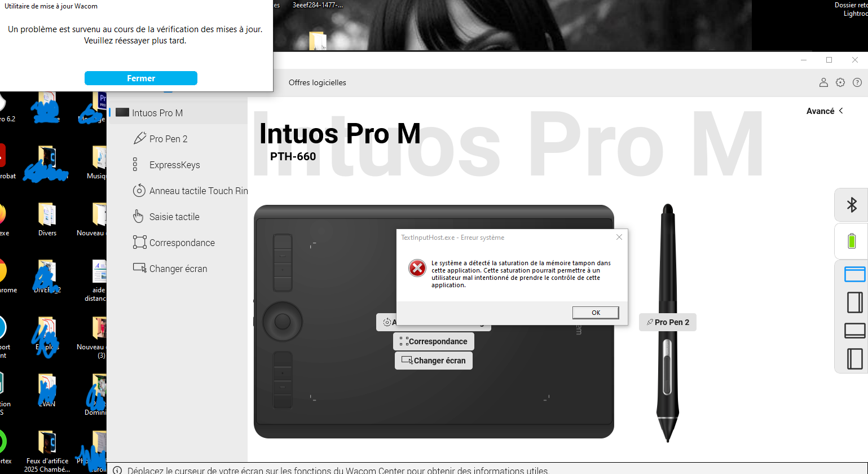
Task: Open the Divers desktop folder
Action: coord(47,220)
